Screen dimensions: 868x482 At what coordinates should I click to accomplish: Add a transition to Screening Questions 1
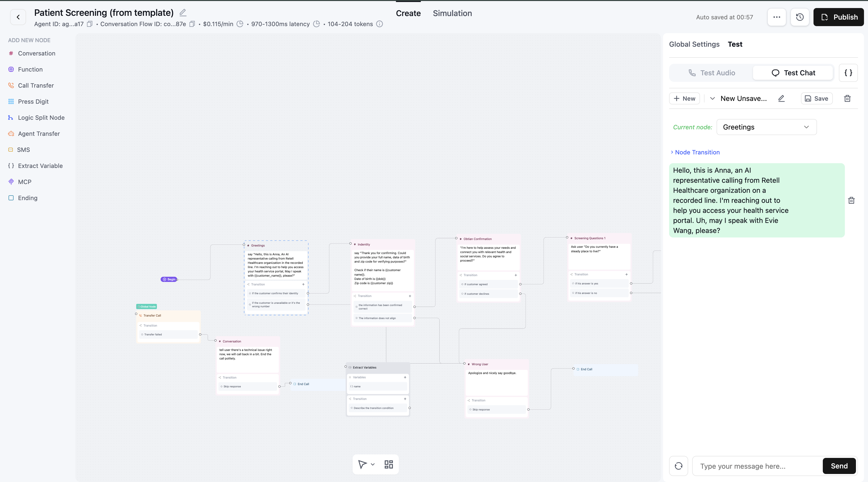[626, 275]
